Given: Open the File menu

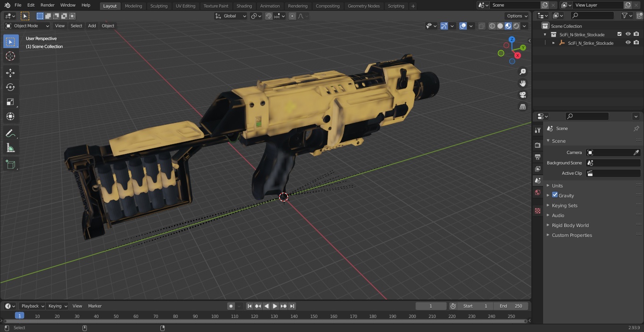Looking at the screenshot, I should pyautogui.click(x=18, y=5).
